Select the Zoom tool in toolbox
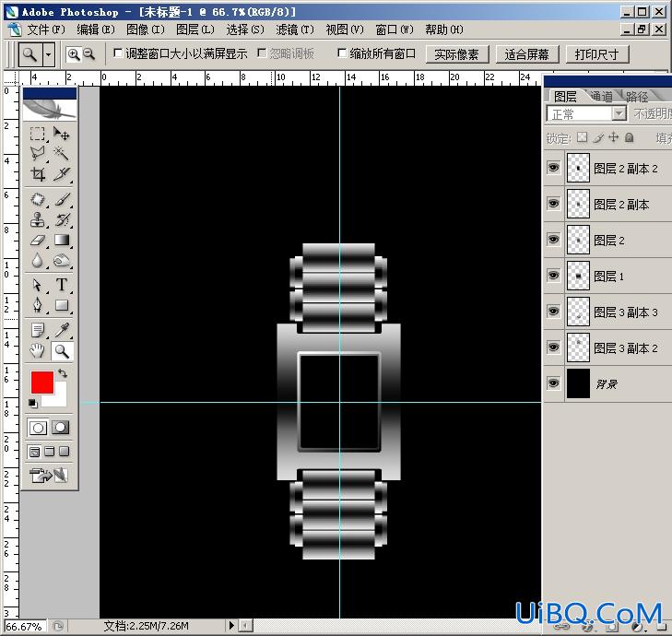 62,351
